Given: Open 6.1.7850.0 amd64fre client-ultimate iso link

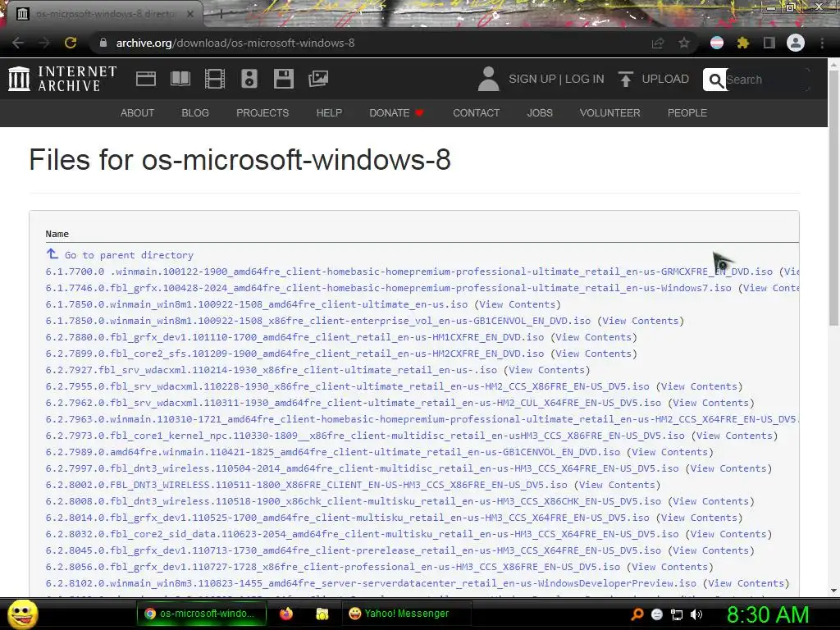Looking at the screenshot, I should [257, 304].
